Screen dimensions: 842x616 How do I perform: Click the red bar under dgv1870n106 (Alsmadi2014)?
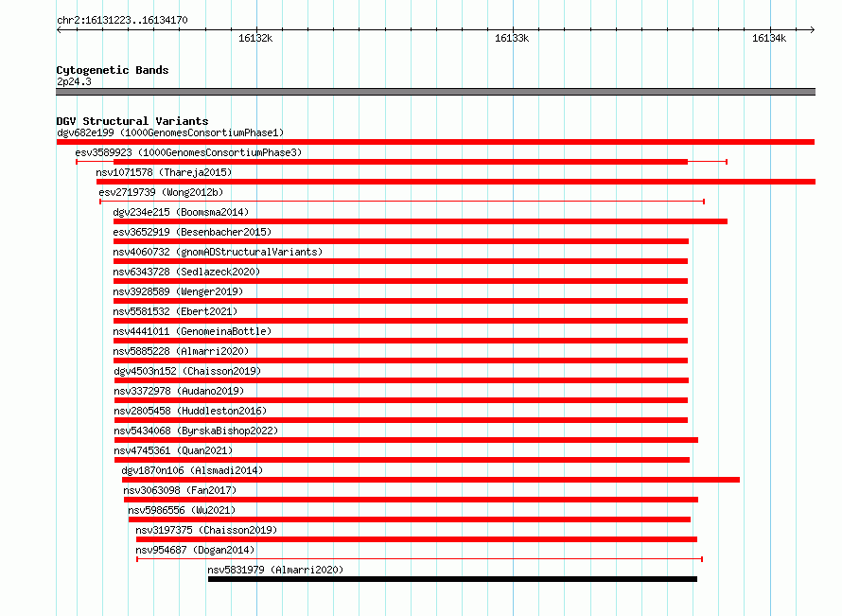click(430, 480)
